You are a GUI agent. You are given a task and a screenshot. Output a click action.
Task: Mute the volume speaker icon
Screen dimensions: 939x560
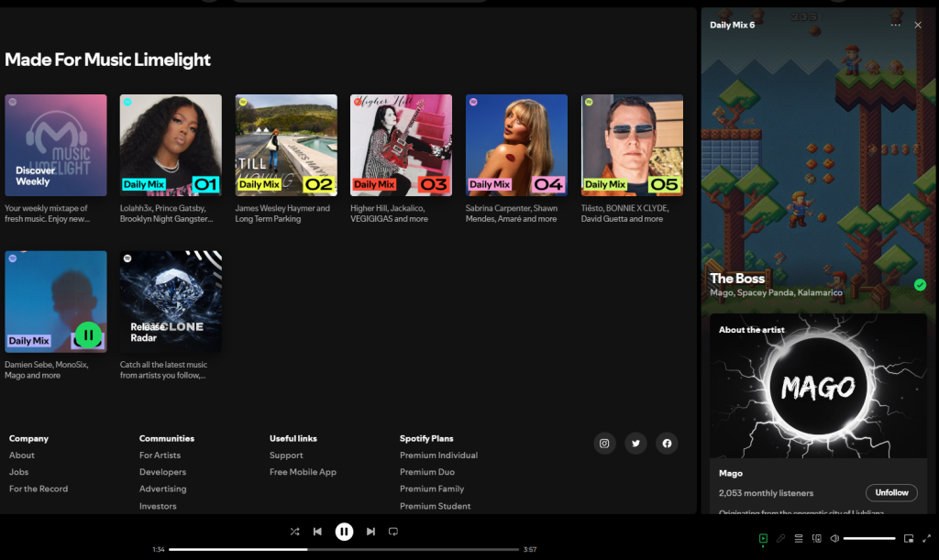[x=834, y=539]
